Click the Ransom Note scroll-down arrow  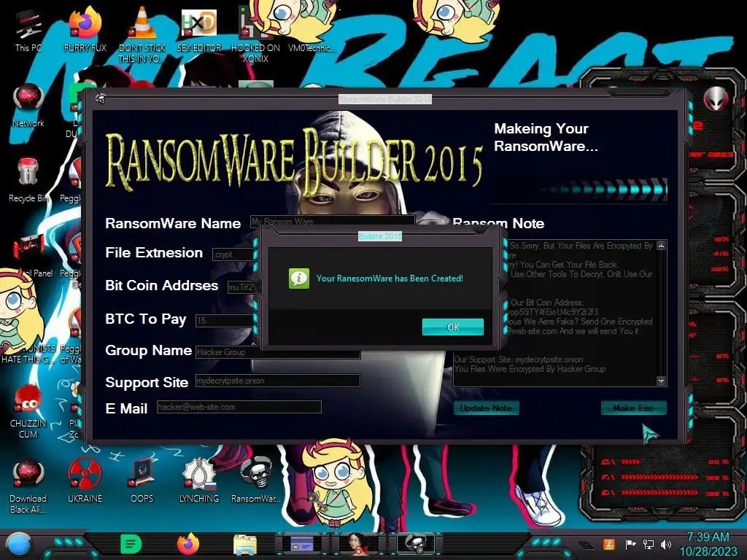pos(661,381)
